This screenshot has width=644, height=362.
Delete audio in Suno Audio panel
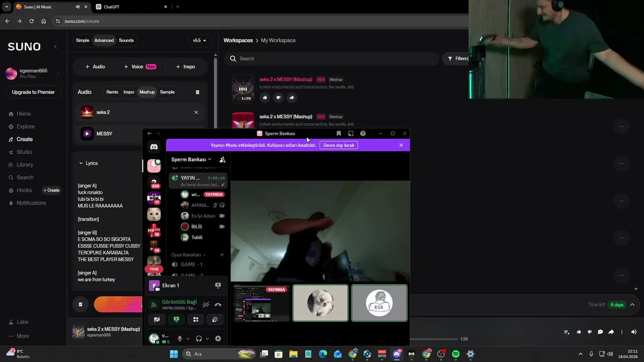[197, 92]
